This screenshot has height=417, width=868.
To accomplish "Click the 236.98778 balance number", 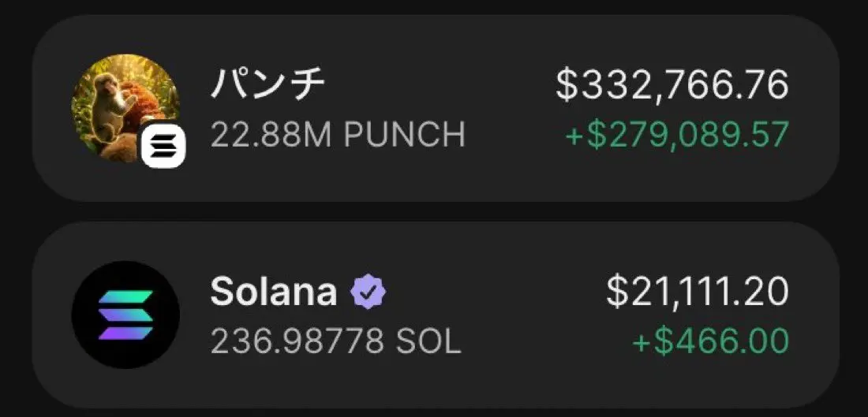I will (297, 341).
